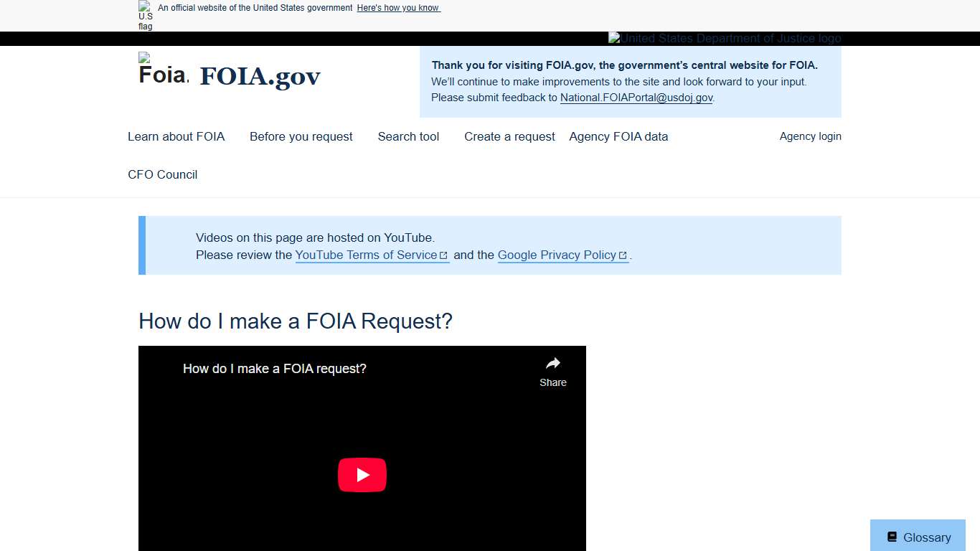Open the Department of Justice logo
Screen dimensions: 980x551
coord(725,38)
